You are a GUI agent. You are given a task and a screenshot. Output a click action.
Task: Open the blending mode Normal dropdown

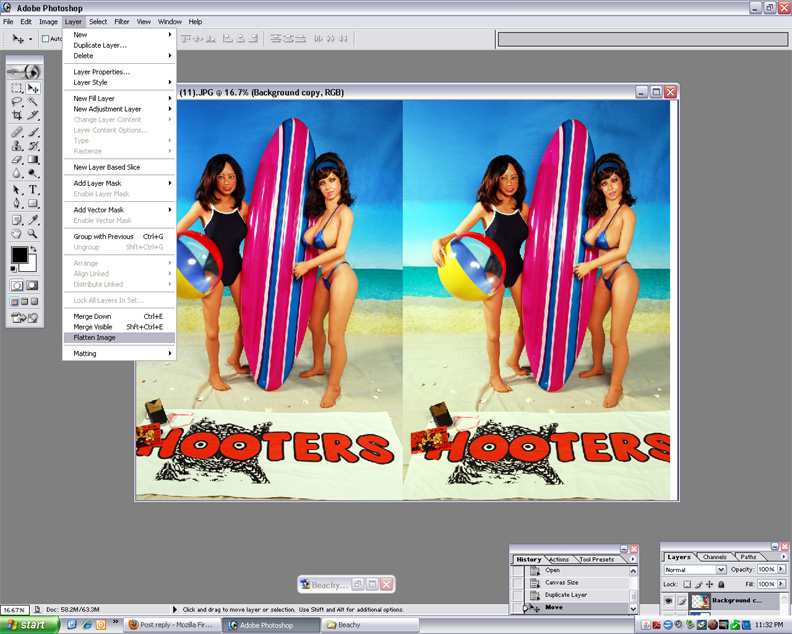[695, 569]
